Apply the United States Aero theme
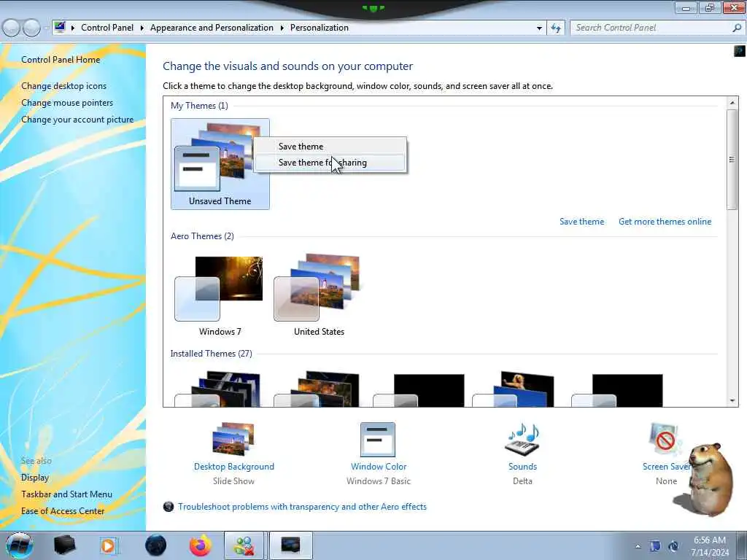 coord(319,296)
